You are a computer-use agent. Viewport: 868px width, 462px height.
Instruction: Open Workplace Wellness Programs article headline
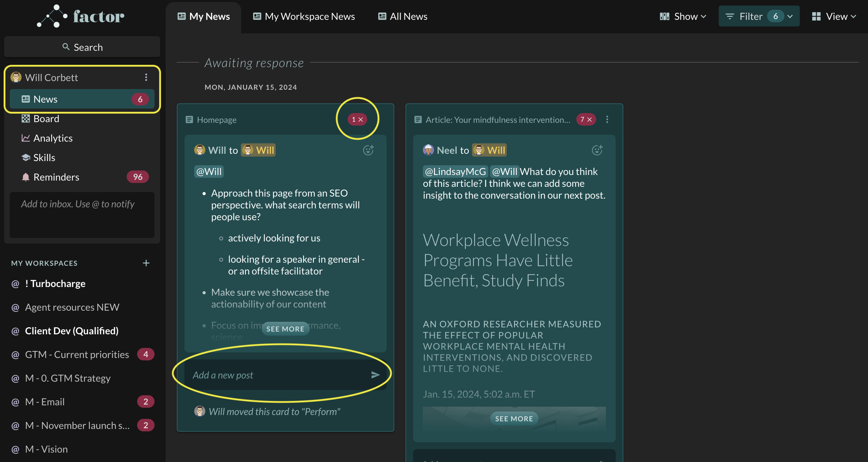tap(498, 260)
